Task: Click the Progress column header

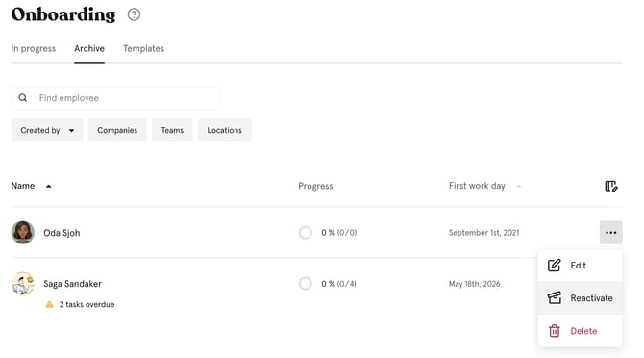Action: pyautogui.click(x=315, y=186)
